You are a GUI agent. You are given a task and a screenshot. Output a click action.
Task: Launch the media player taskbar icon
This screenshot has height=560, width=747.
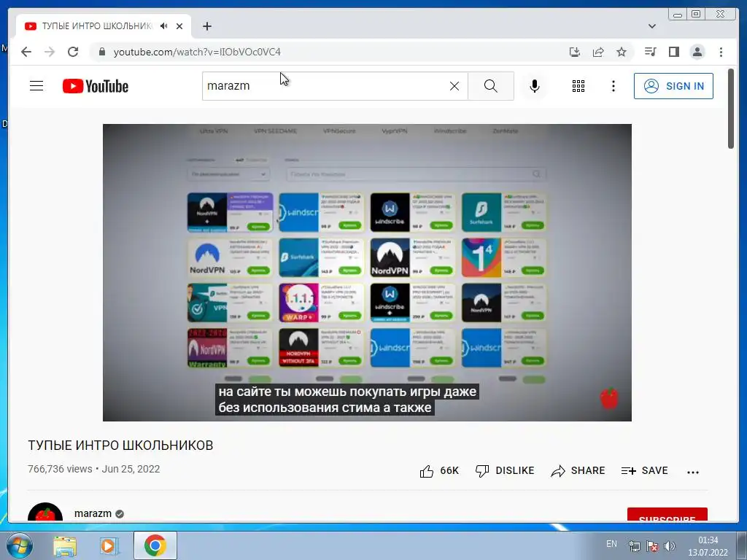109,545
